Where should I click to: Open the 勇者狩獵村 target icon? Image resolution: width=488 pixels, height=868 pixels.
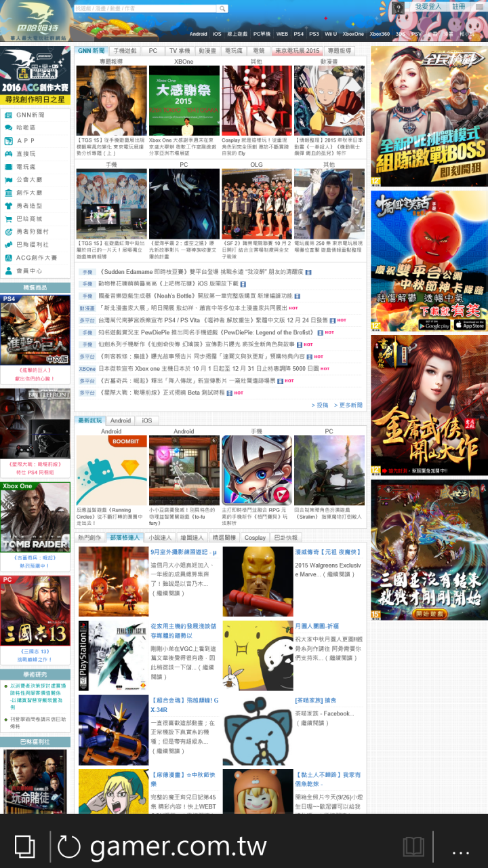9,231
